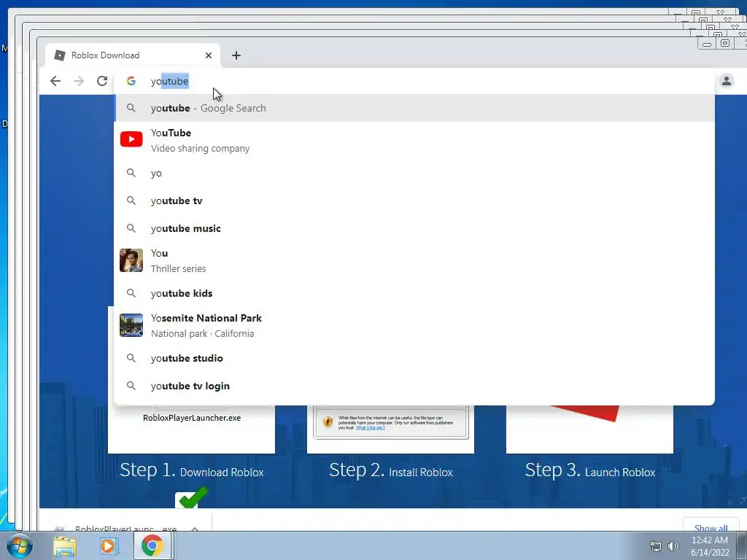
Task: Click the magnifier icon beside 'yo'
Action: point(131,173)
